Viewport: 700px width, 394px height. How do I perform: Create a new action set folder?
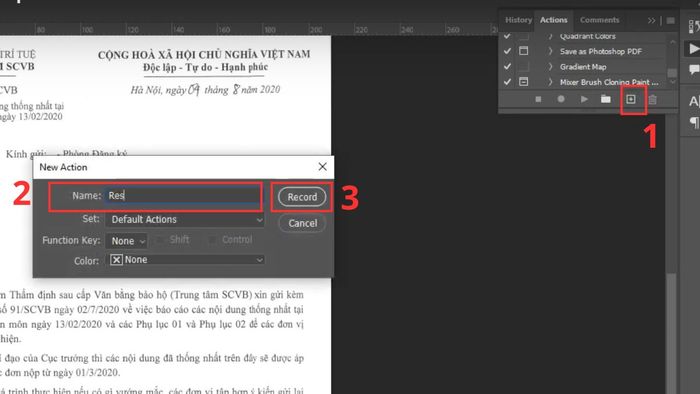tap(606, 99)
